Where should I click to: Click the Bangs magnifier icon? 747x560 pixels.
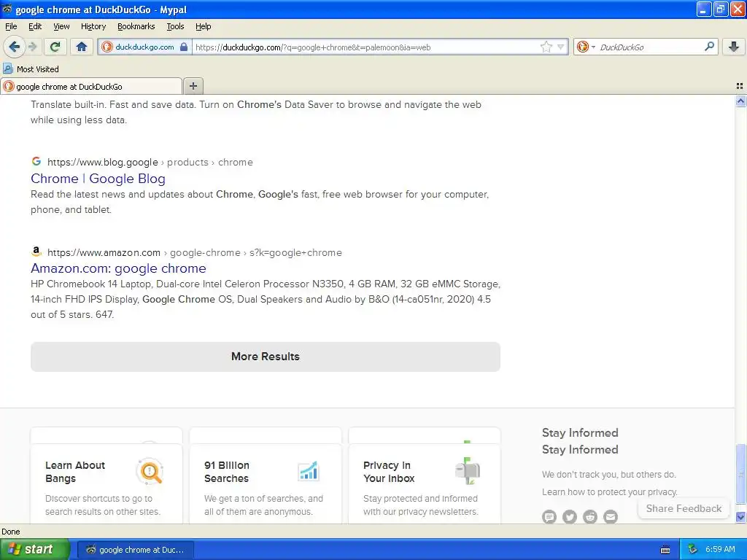pyautogui.click(x=150, y=472)
